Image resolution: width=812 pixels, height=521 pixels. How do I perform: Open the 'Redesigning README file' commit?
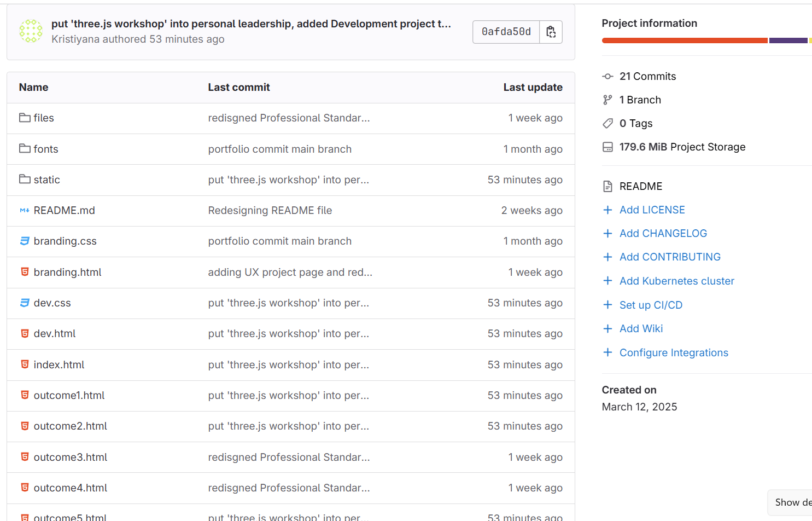point(270,210)
